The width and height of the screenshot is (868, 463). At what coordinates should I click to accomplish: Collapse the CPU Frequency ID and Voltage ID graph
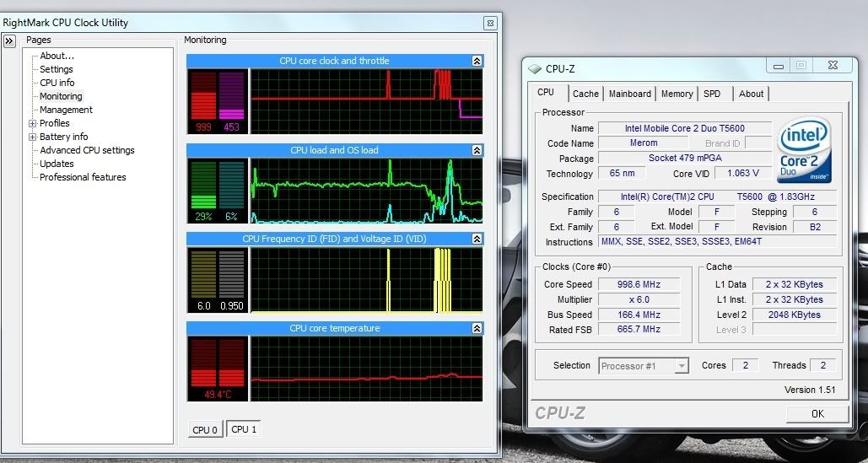477,239
